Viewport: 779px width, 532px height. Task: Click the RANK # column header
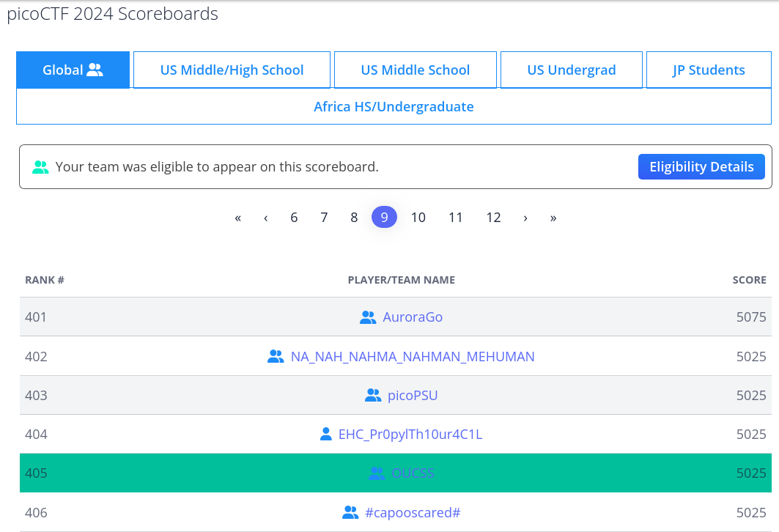point(45,280)
